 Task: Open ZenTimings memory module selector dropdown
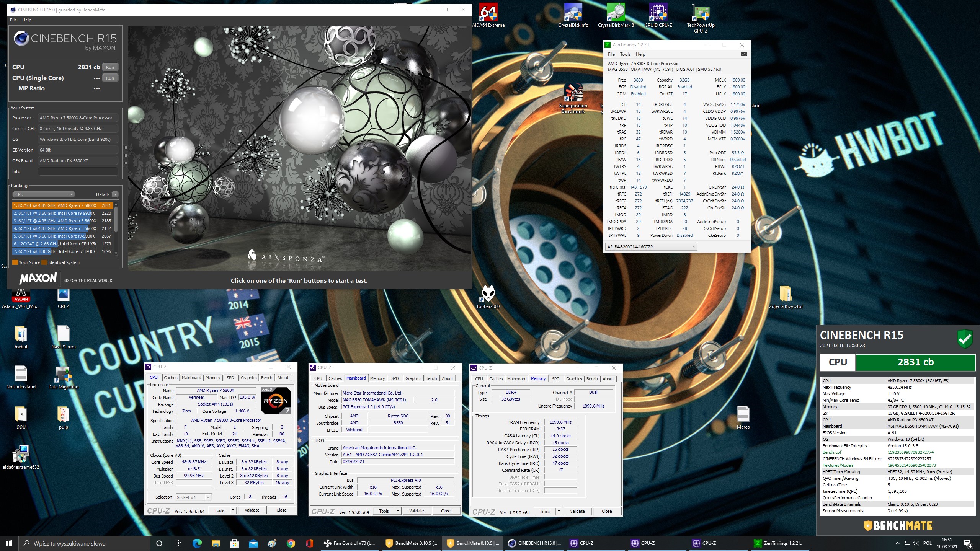(651, 247)
